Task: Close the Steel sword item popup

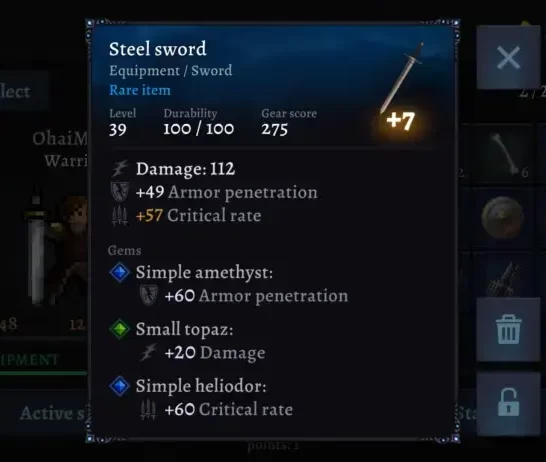Action: (508, 57)
